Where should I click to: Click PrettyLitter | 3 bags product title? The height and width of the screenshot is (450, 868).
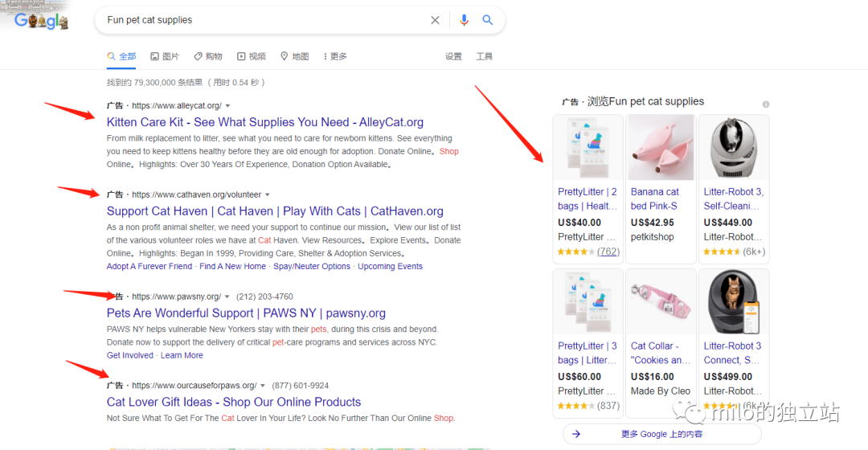click(x=588, y=353)
